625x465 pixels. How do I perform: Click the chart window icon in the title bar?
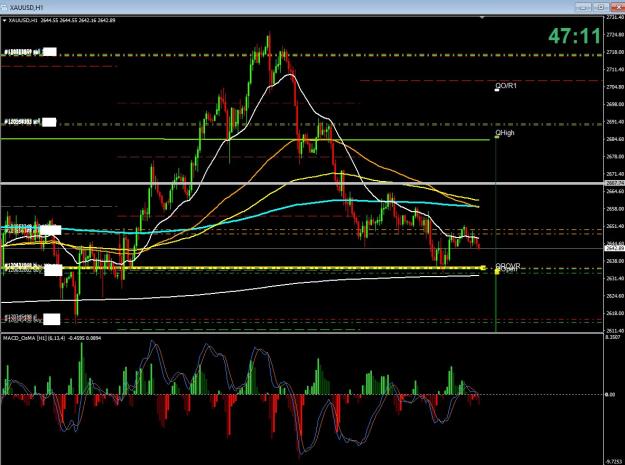point(4,8)
